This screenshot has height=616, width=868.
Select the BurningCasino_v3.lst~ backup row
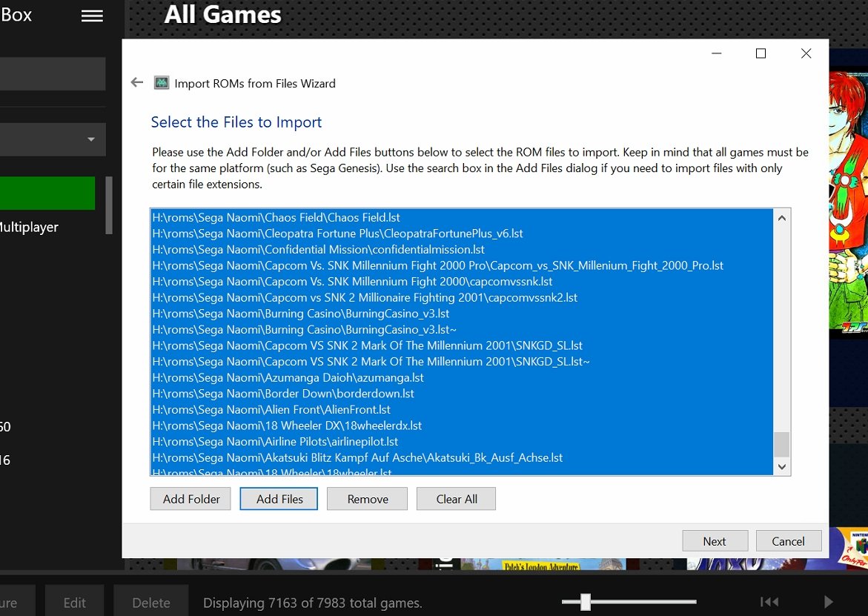click(x=462, y=330)
